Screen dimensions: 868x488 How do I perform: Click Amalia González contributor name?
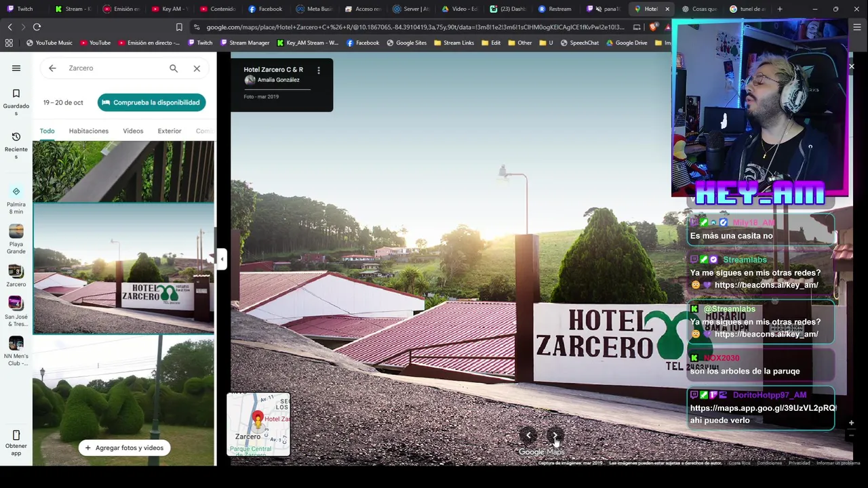pyautogui.click(x=278, y=80)
